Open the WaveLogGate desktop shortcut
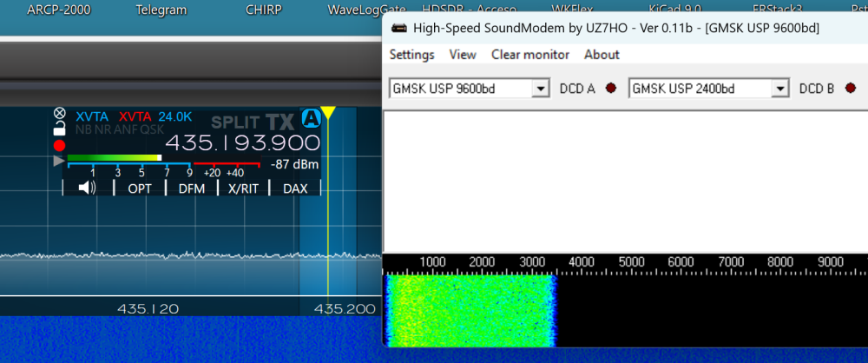Image resolution: width=868 pixels, height=363 pixels. coord(366,10)
